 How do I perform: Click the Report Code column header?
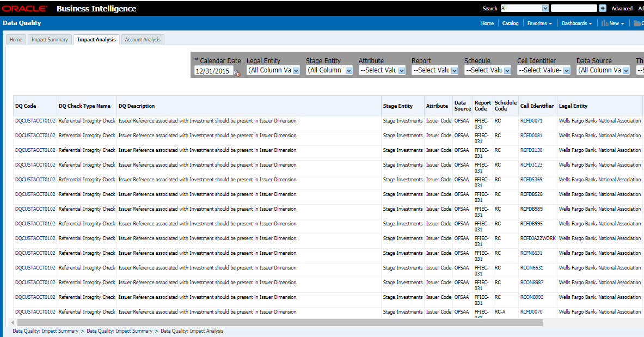point(482,106)
